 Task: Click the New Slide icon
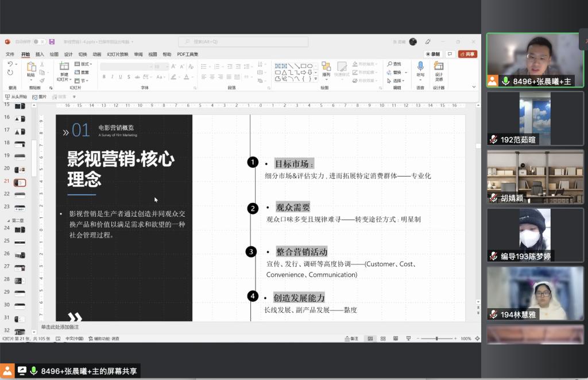(x=64, y=68)
